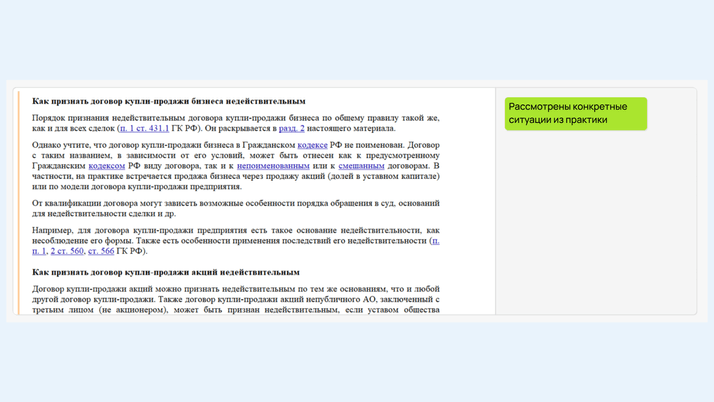Select heading Как признать договор купли-продажи бизнеса недействительным
Image resolution: width=714 pixels, height=402 pixels.
(x=168, y=101)
